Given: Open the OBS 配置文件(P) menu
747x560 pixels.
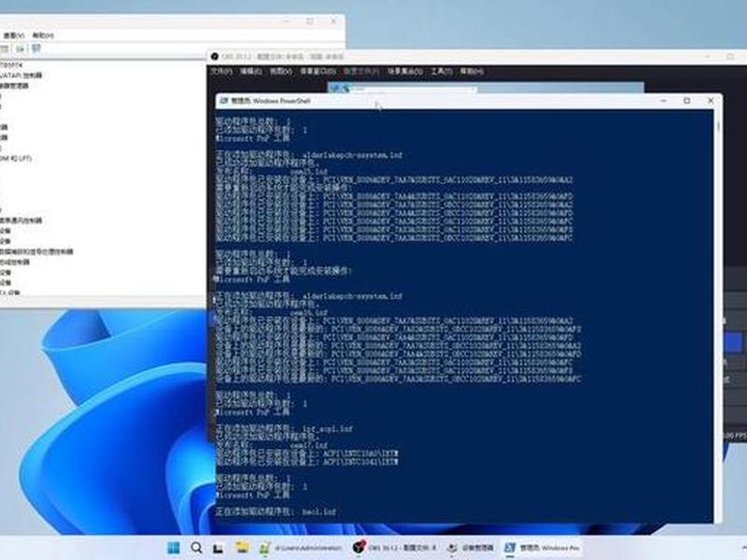Looking at the screenshot, I should click(361, 72).
